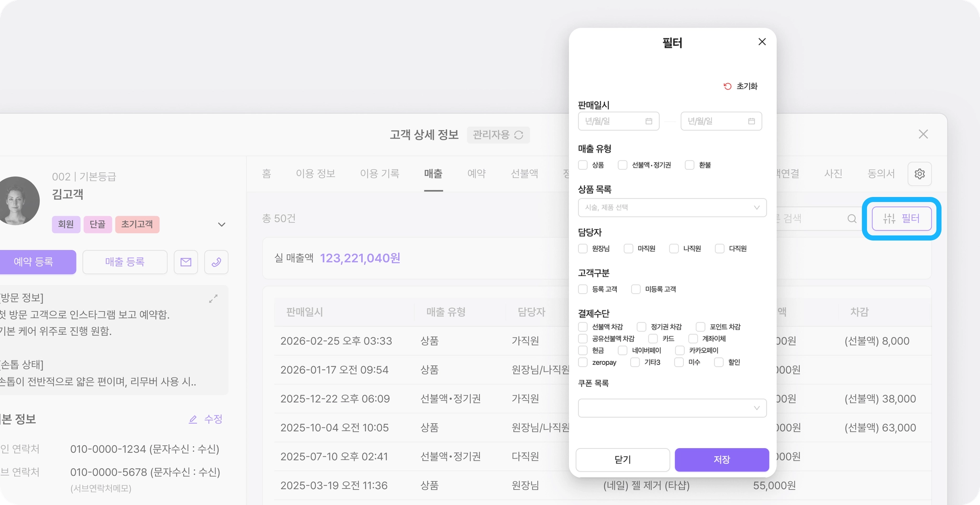Switch to the 이용 기록 tab
This screenshot has height=505, width=980.
click(380, 174)
